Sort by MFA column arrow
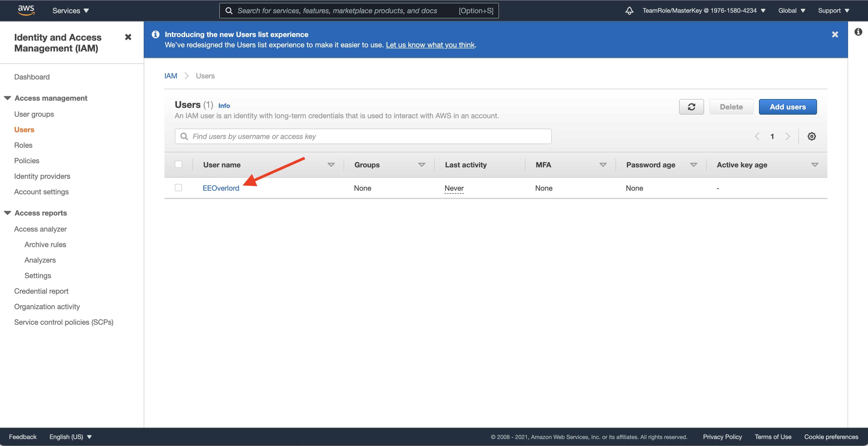Image resolution: width=868 pixels, height=446 pixels. (603, 165)
